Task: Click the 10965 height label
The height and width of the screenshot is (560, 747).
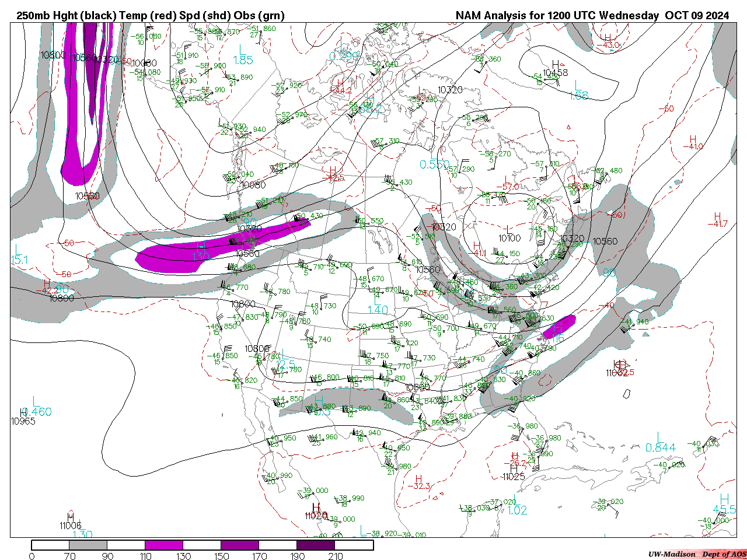Action: [23, 421]
